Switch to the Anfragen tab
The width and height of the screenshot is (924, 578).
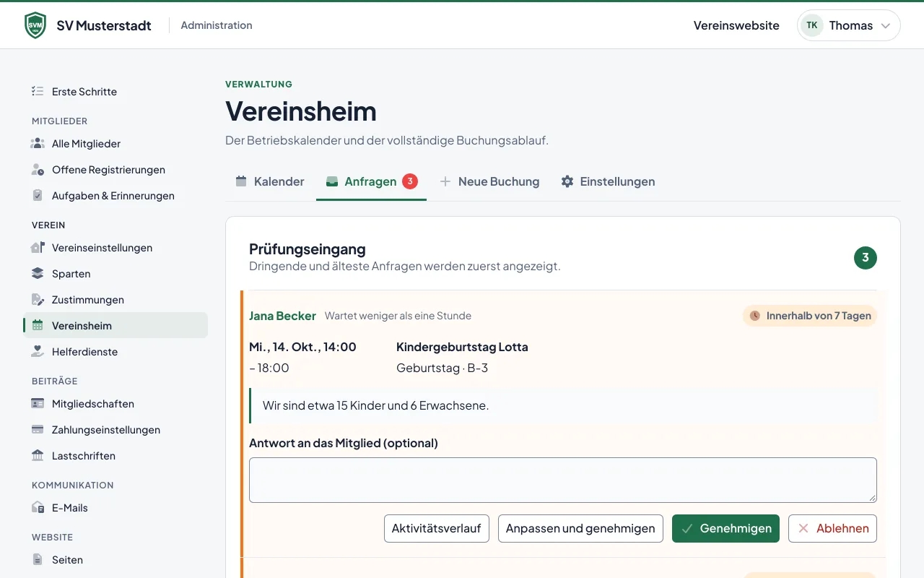coord(371,181)
